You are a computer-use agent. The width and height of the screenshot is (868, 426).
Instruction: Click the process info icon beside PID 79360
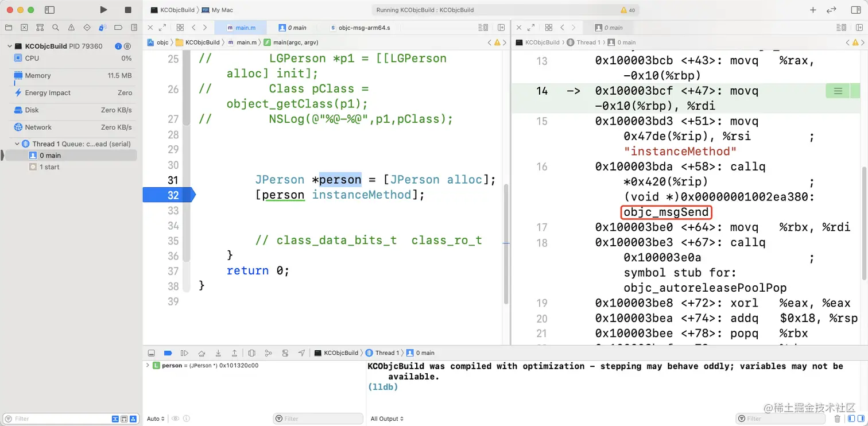coord(118,46)
